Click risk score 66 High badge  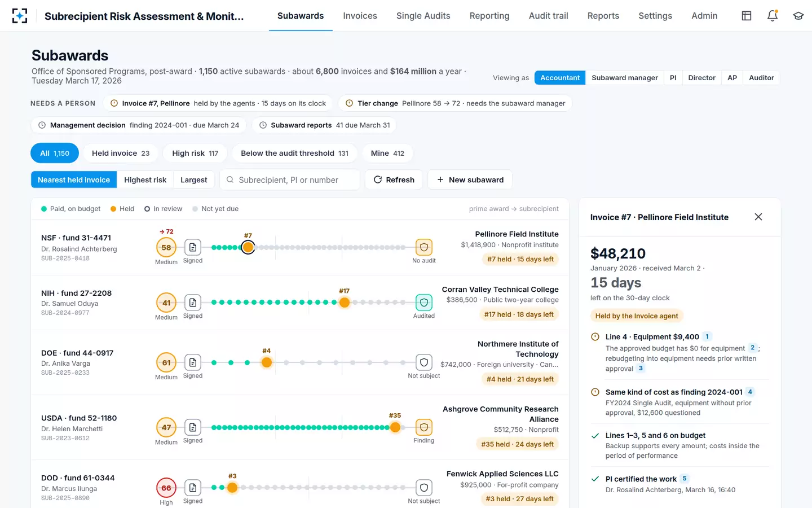(166, 488)
